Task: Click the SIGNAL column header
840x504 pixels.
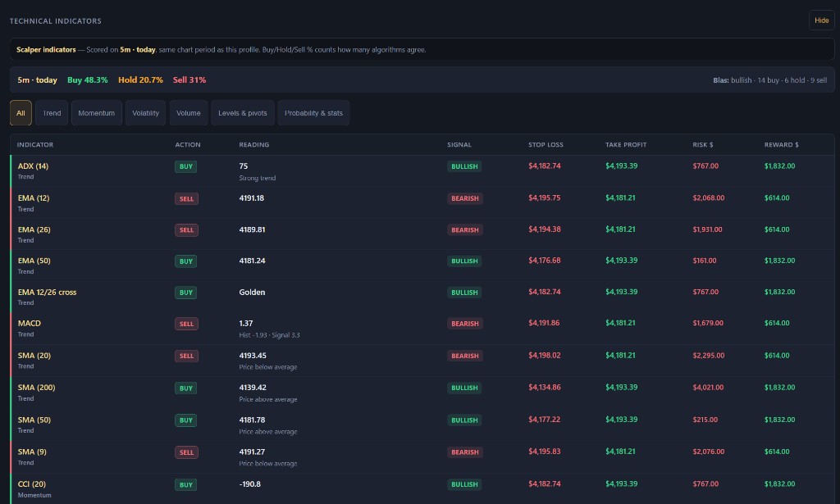Action: tap(459, 144)
